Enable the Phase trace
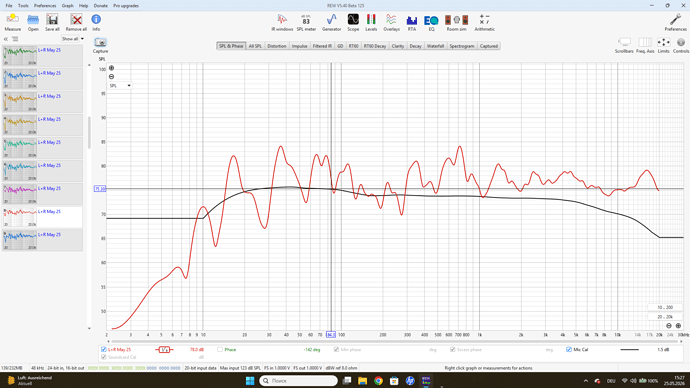This screenshot has height=388, width=690. 220,349
